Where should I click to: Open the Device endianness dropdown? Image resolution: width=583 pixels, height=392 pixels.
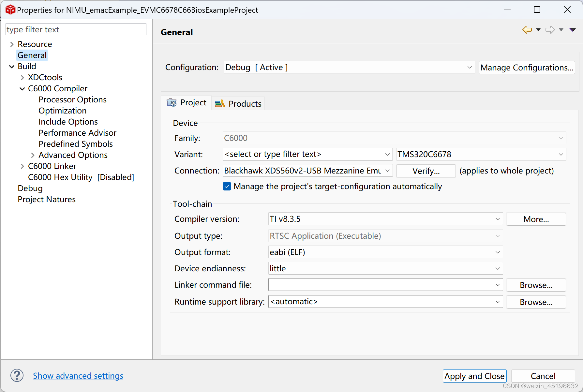coord(385,268)
